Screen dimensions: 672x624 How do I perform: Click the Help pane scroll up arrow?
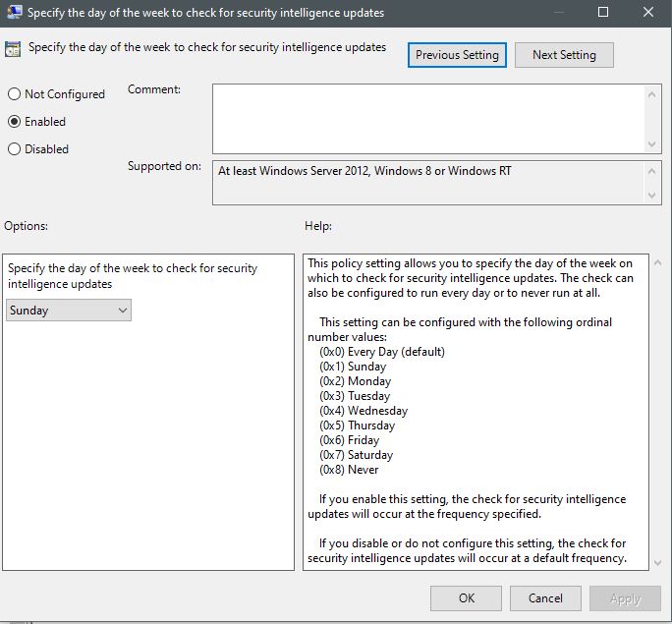(658, 262)
